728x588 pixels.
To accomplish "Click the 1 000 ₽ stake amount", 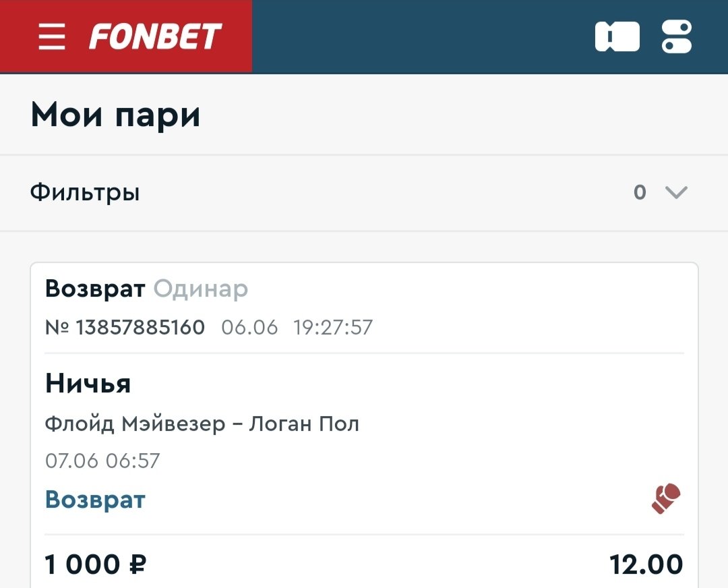I will point(96,564).
